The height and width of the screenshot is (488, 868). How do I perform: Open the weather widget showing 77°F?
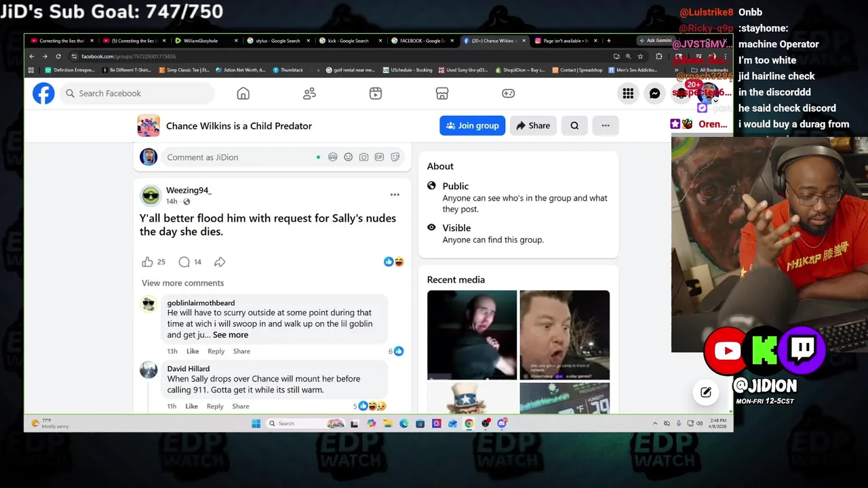[x=50, y=424]
